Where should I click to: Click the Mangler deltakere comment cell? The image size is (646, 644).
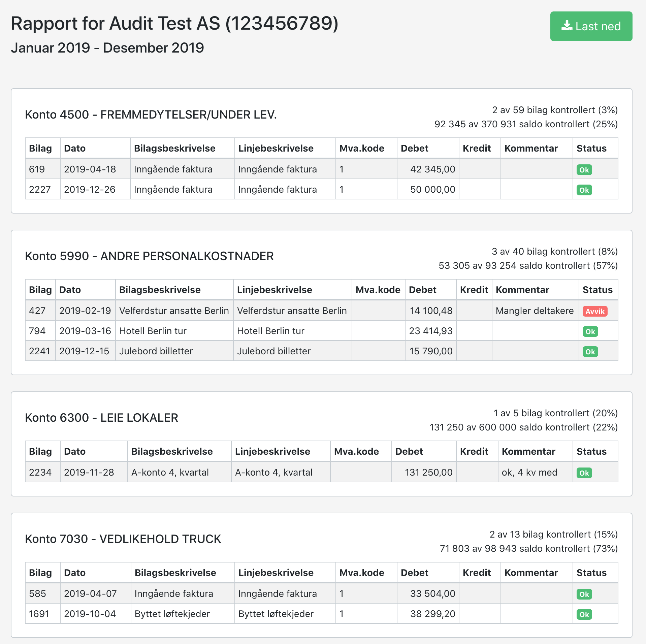(x=535, y=311)
